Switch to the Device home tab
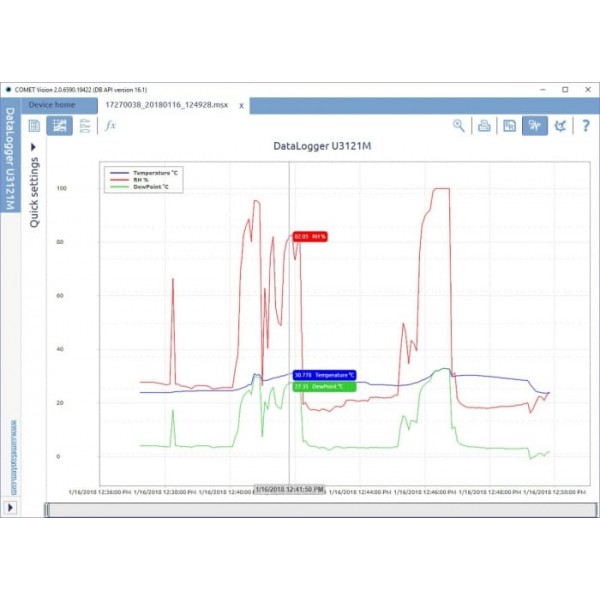Viewport: 600px width, 600px height. click(x=51, y=105)
